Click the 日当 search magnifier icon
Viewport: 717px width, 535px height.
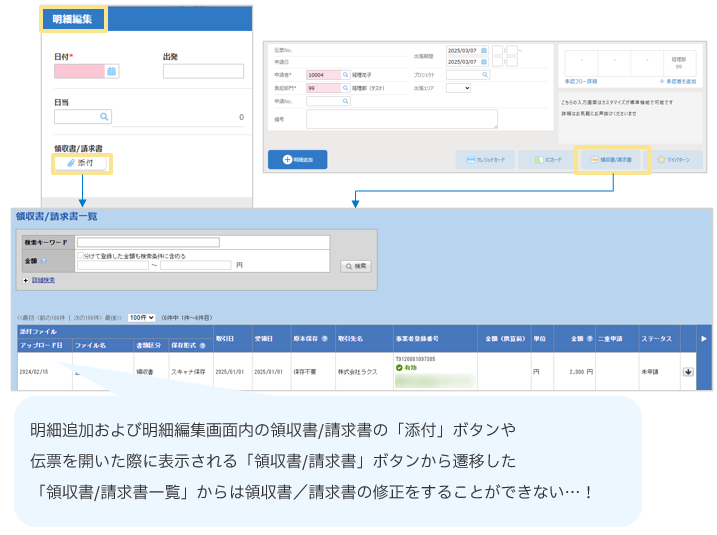(x=103, y=117)
